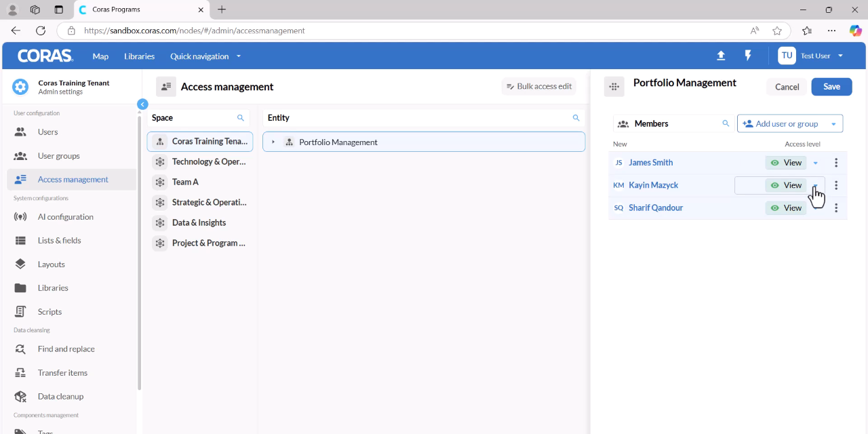Click the Team A space icon
Viewport: 868px width, 434px height.
(160, 182)
